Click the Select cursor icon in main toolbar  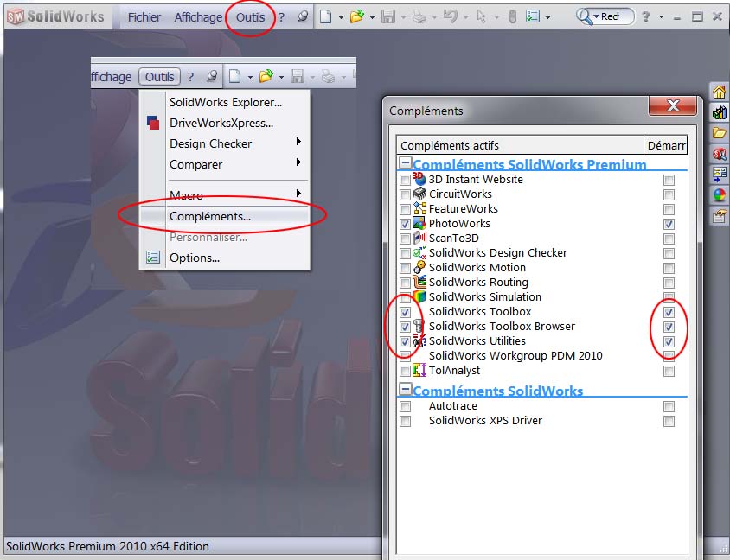point(482,17)
